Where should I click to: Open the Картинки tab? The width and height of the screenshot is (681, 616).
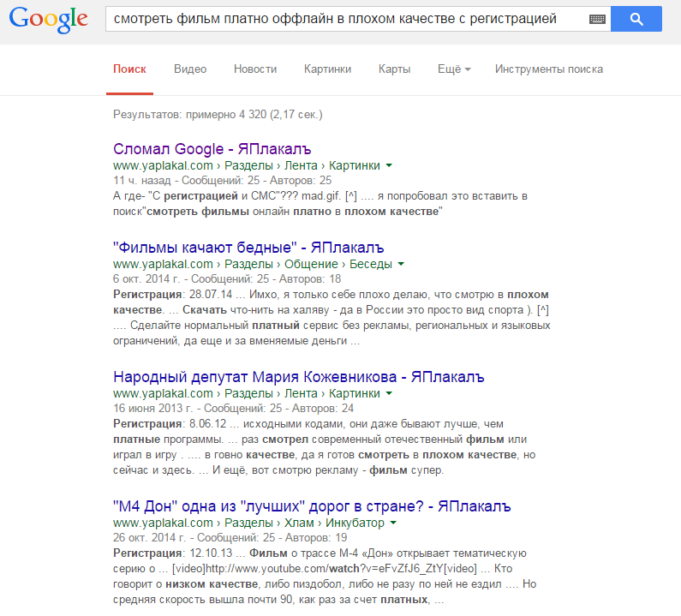click(x=327, y=69)
